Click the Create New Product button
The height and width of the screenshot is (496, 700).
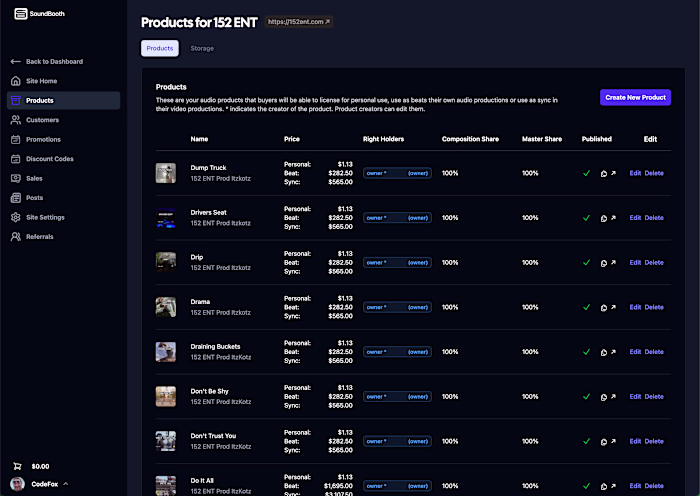[635, 97]
